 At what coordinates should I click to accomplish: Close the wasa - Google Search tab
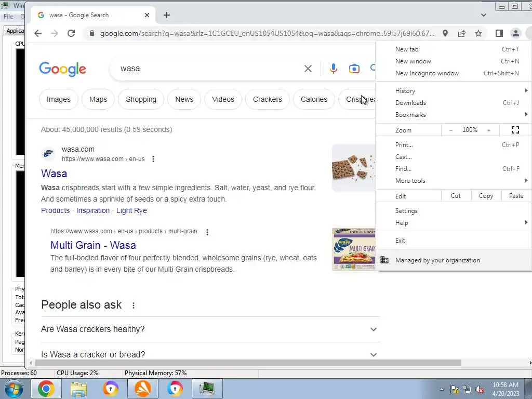tap(147, 15)
